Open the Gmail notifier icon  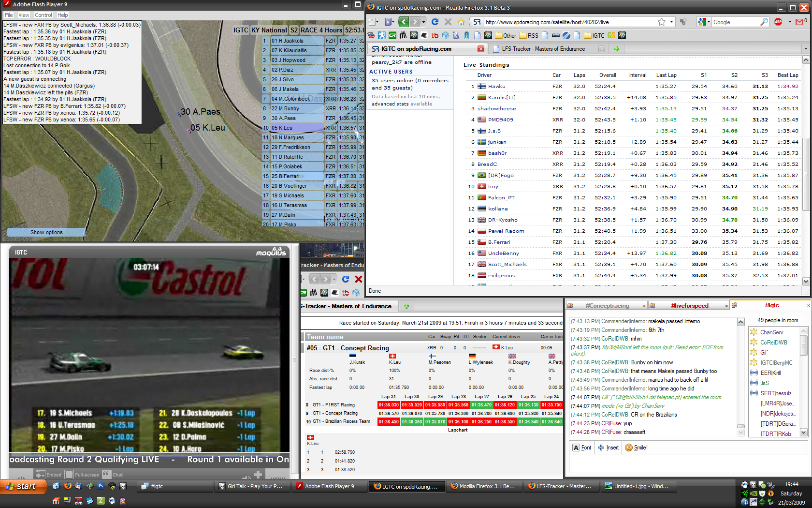click(800, 22)
